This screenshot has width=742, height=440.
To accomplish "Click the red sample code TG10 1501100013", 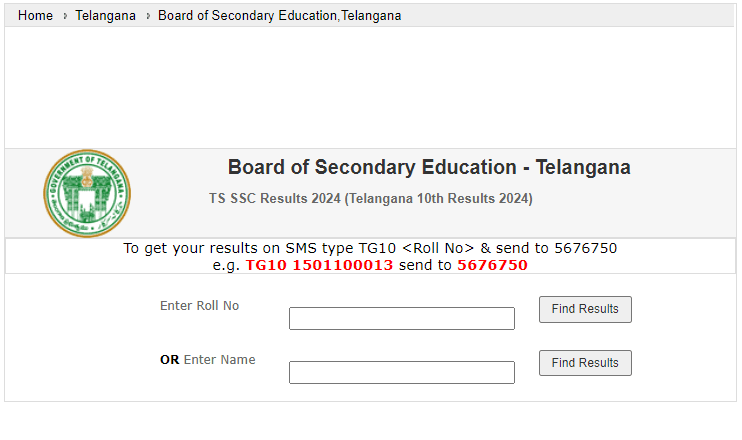I will tap(319, 265).
